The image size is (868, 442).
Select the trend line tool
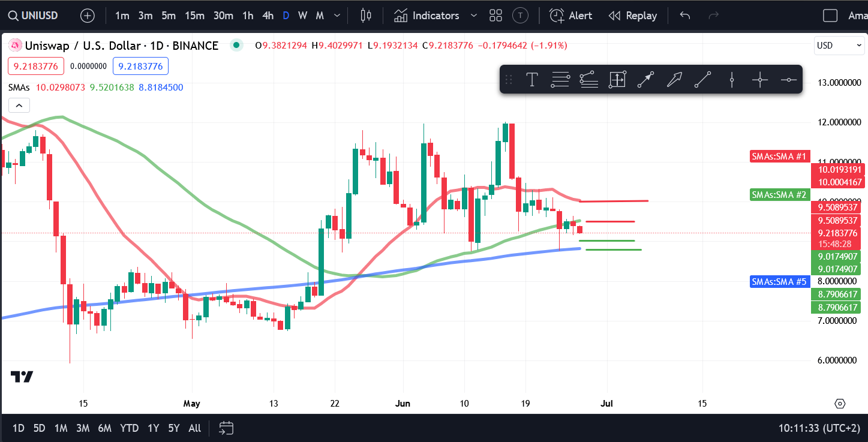point(703,79)
